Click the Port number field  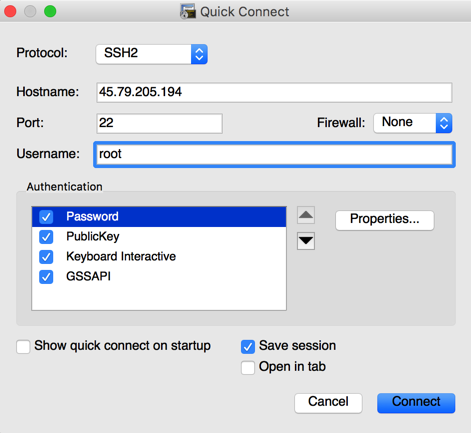tap(159, 123)
